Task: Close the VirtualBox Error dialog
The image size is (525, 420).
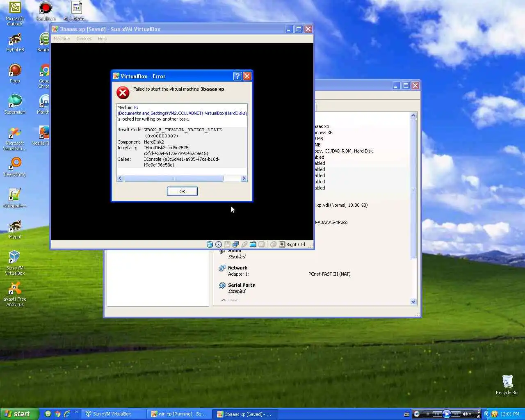Action: coord(247,76)
